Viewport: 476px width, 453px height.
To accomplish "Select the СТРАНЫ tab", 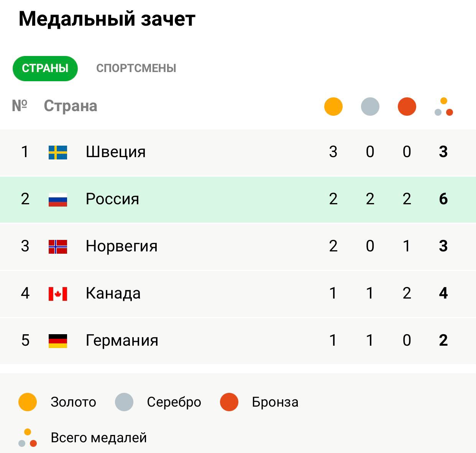I will [x=45, y=68].
